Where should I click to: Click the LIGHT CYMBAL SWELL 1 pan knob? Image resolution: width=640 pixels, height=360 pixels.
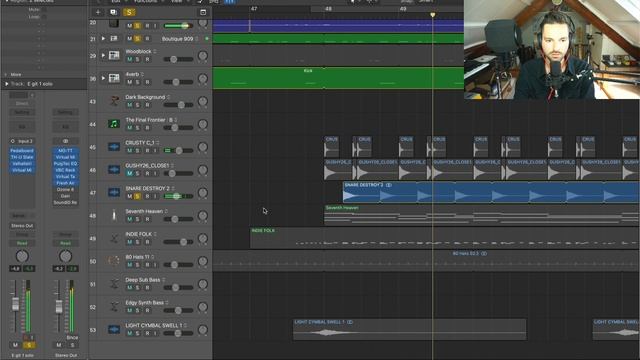click(x=203, y=330)
